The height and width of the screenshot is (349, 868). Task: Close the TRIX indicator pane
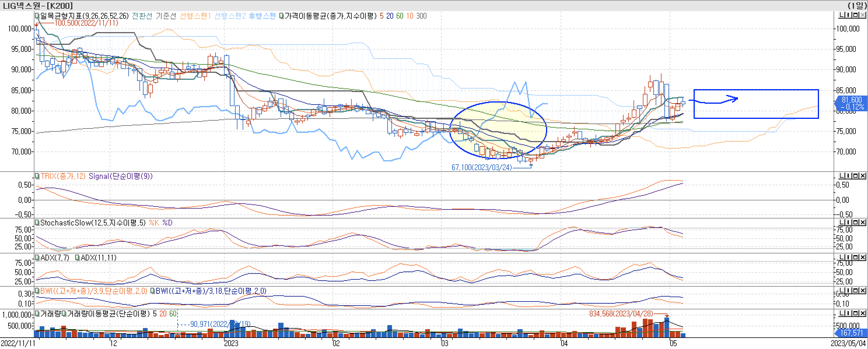coord(863,176)
